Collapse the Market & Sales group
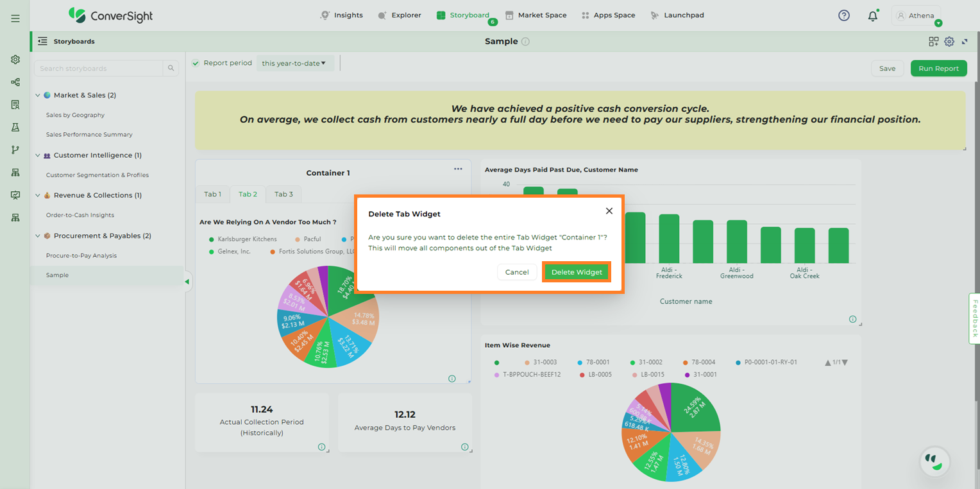 [x=38, y=96]
